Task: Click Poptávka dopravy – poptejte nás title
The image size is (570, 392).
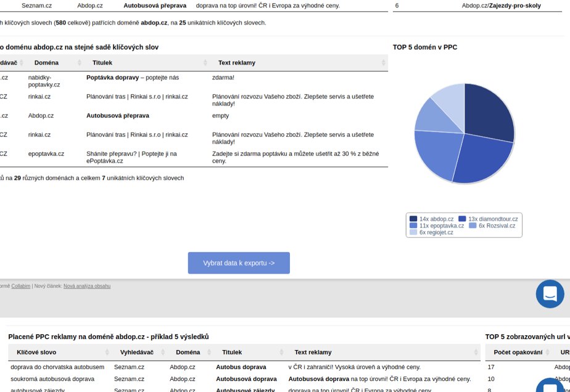Action: pyautogui.click(x=133, y=78)
